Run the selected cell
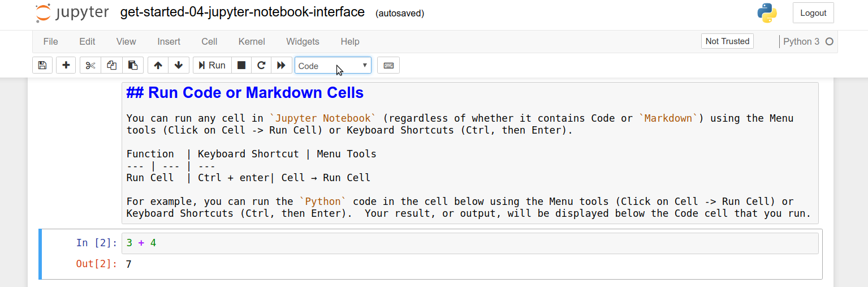Viewport: 868px width, 287px height. pos(211,65)
